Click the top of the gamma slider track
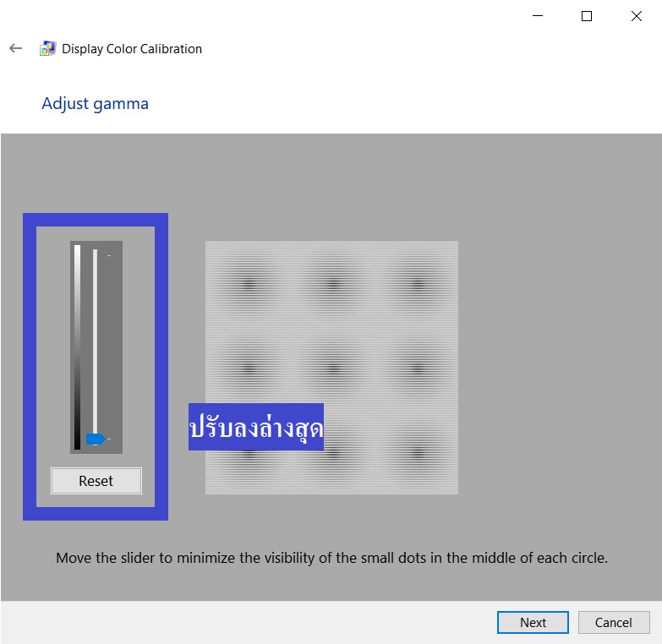 [95, 253]
